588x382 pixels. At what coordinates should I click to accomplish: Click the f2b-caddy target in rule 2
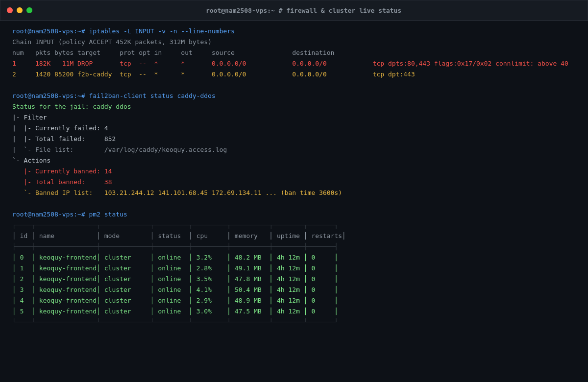[95, 74]
